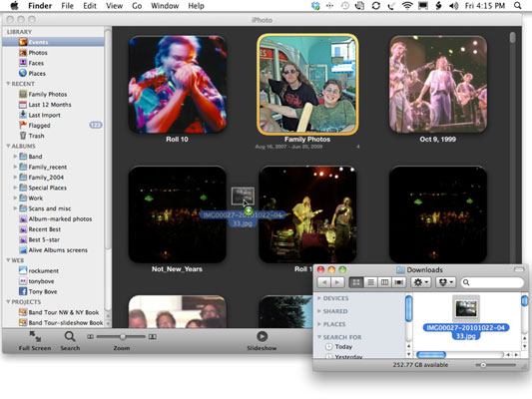Open Band Tour-slideshow Book project
This screenshot has height=399, width=532.
pyautogui.click(x=61, y=323)
